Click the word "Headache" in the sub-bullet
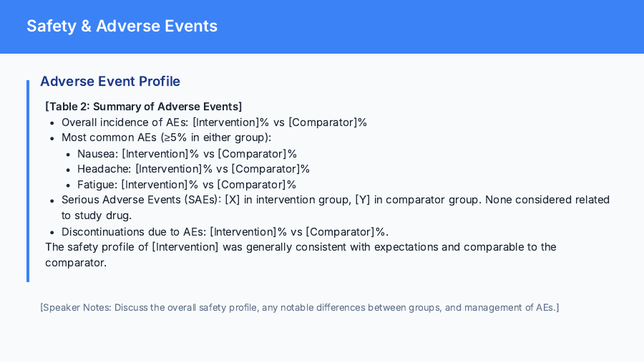This screenshot has width=644, height=363. click(x=103, y=169)
